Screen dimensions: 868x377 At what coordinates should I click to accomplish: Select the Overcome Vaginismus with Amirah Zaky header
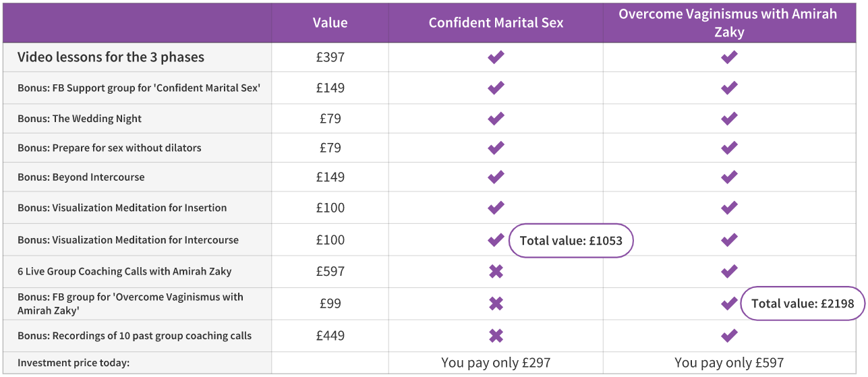(728, 23)
